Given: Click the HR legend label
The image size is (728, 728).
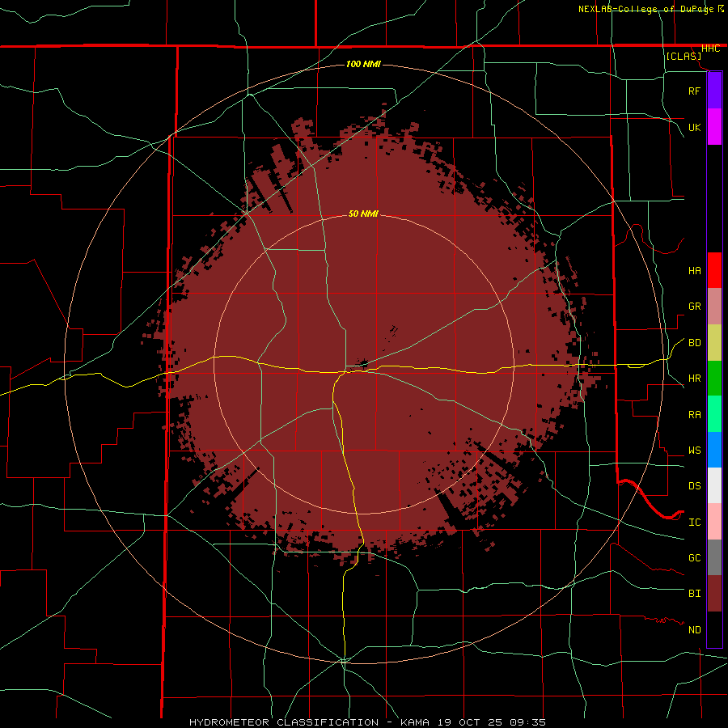Looking at the screenshot, I should (694, 379).
